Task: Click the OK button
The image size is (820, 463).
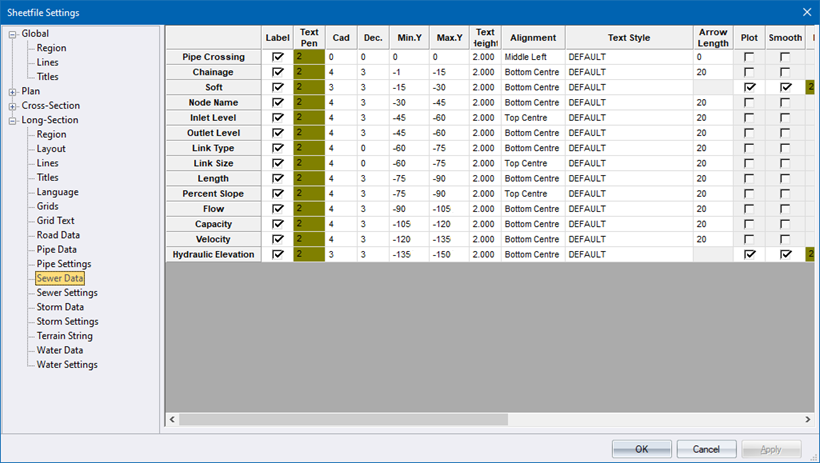Action: pos(641,449)
